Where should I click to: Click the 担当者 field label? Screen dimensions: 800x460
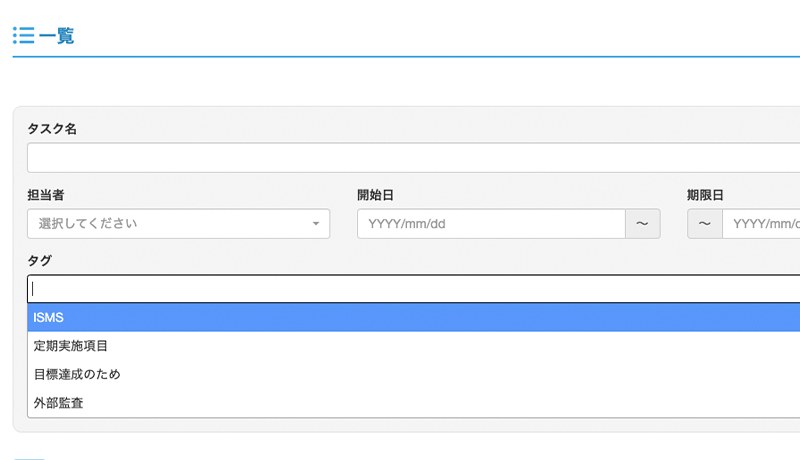[46, 195]
